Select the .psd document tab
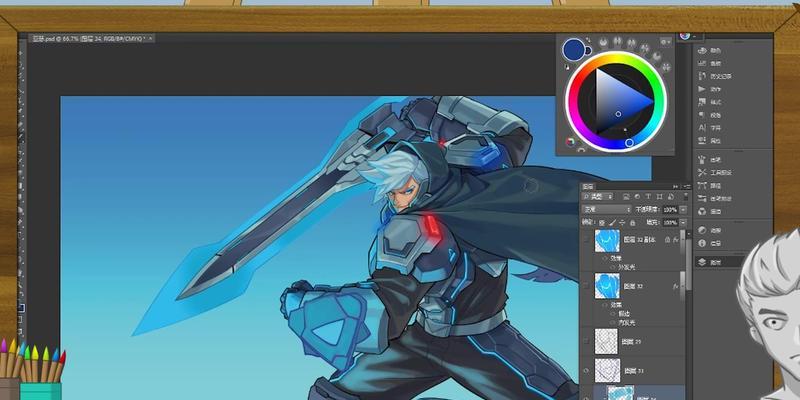The height and width of the screenshot is (400, 800). click(x=90, y=38)
